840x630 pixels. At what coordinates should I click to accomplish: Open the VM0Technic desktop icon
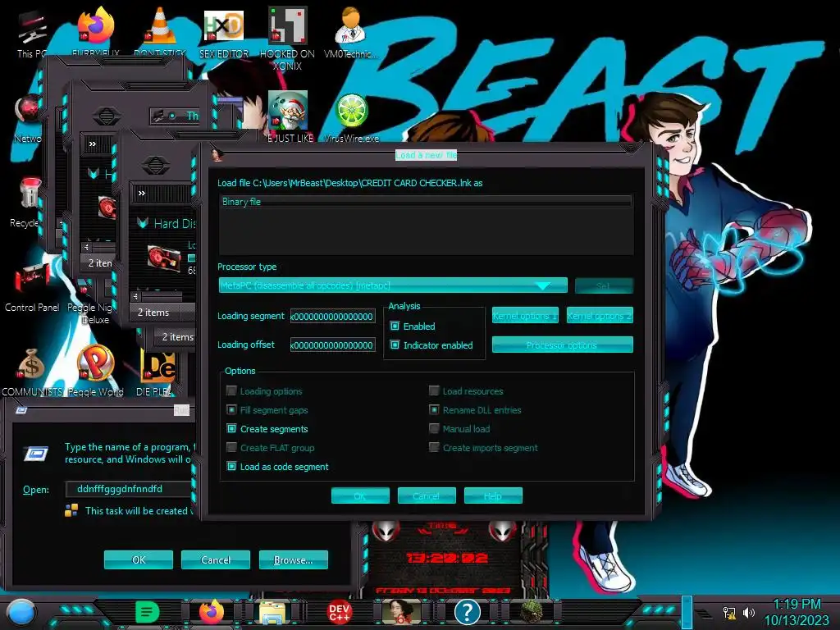click(350, 25)
